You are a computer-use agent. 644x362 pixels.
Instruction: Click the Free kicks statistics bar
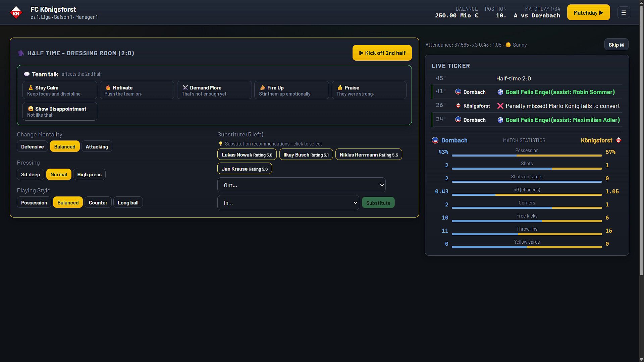pyautogui.click(x=527, y=221)
